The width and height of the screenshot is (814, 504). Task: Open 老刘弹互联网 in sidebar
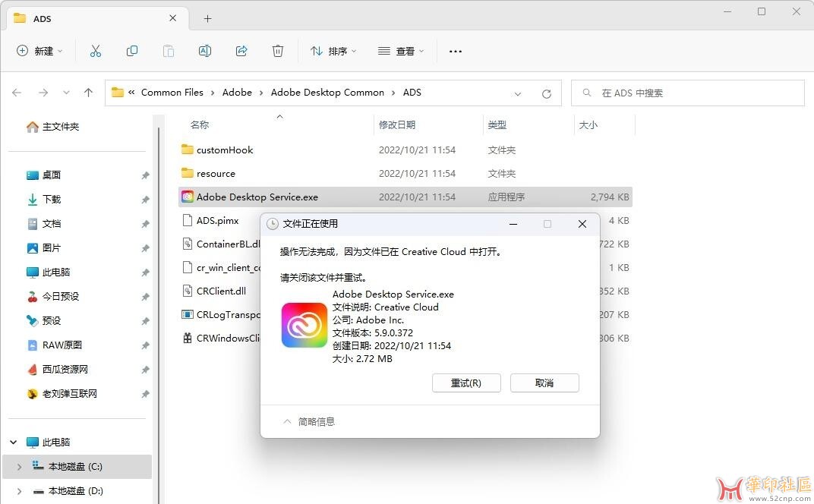pyautogui.click(x=62, y=394)
